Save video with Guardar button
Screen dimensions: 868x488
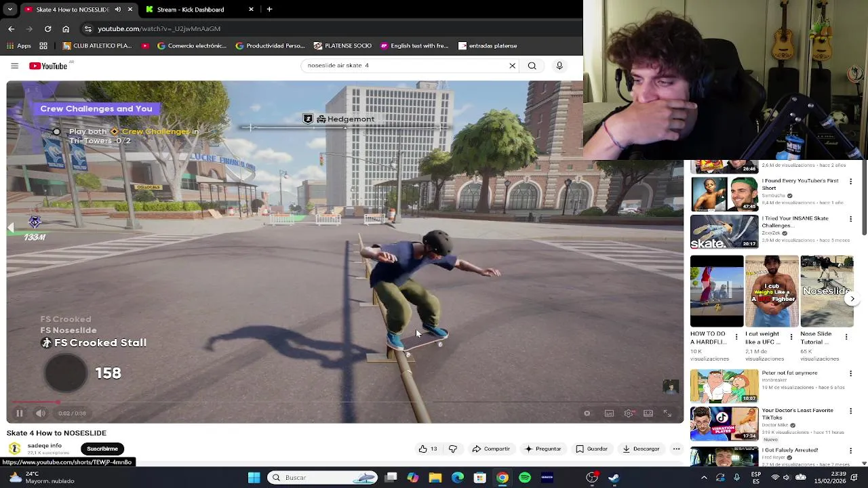[591, 449]
